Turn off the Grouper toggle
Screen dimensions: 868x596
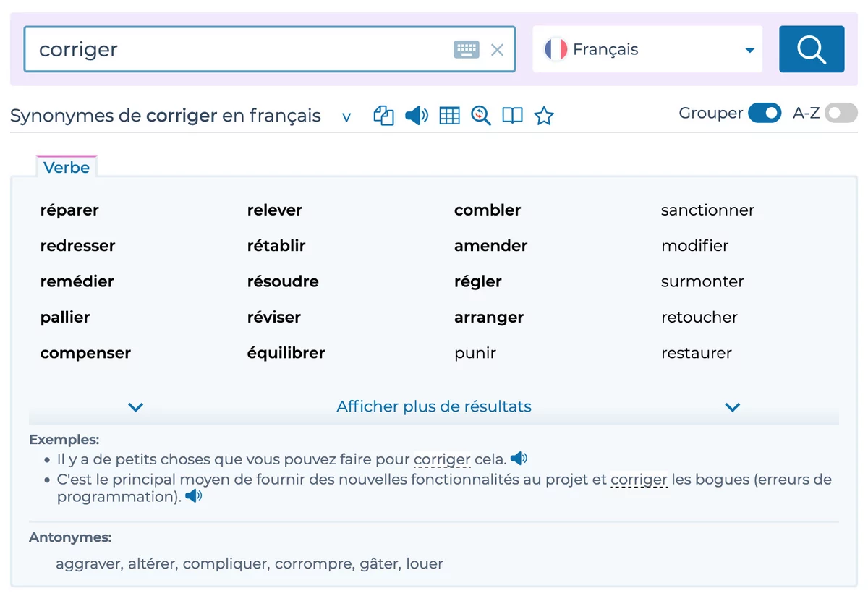pyautogui.click(x=765, y=114)
